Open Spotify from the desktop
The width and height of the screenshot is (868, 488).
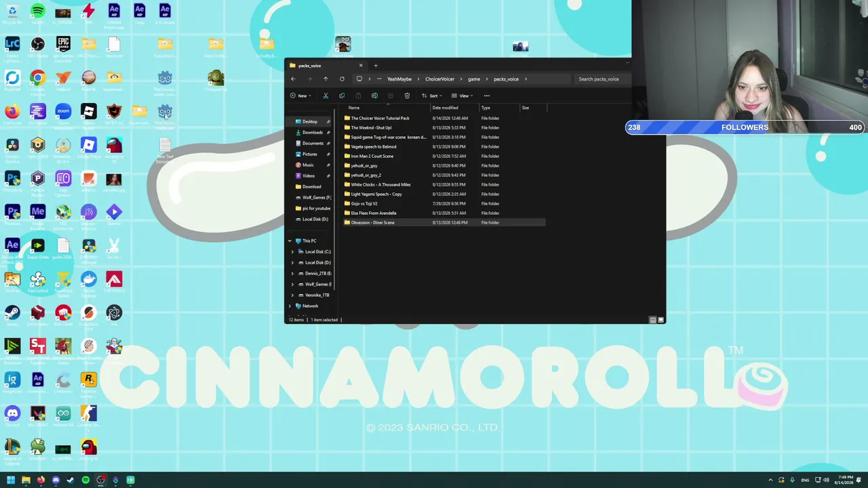point(38,12)
